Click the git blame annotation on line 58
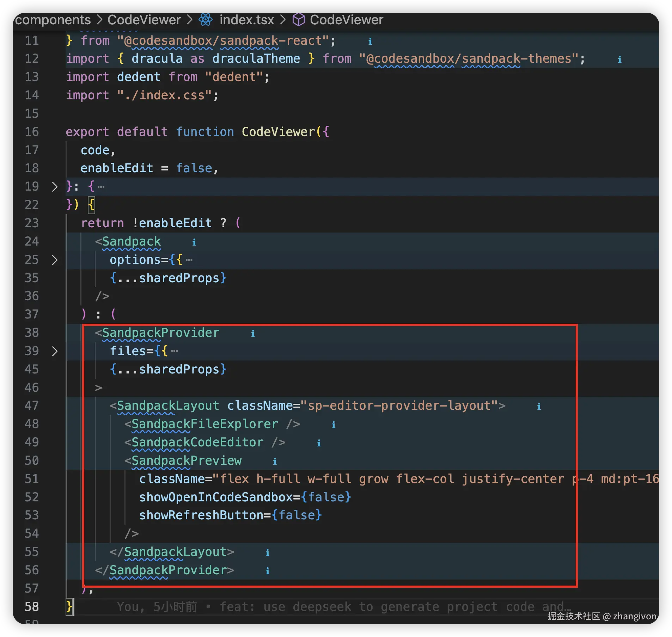Viewport: 672px width, 637px height. coord(344,607)
